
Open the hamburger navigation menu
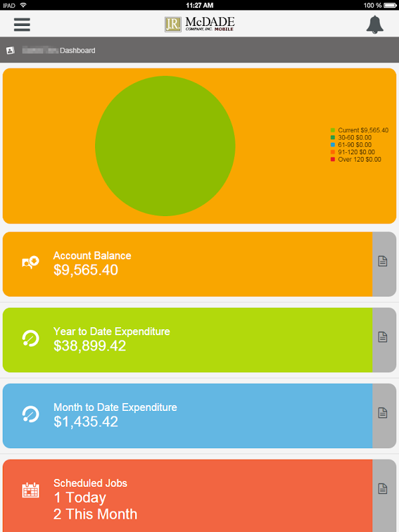click(22, 25)
